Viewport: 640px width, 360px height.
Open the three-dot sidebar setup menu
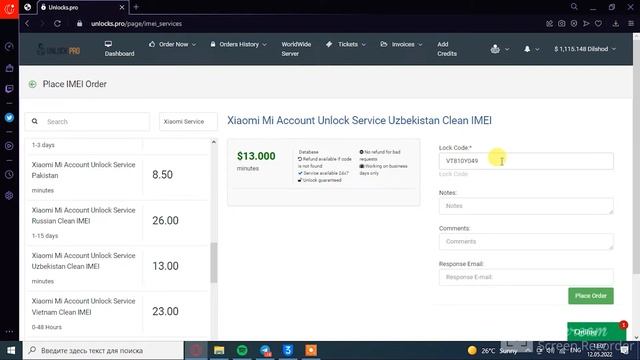click(x=9, y=331)
